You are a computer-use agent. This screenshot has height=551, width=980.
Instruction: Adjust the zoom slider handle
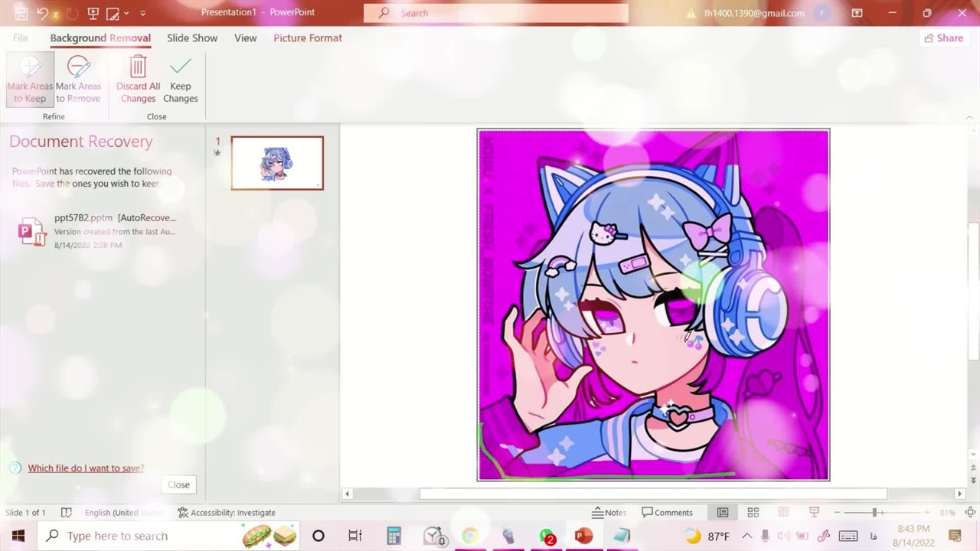(x=874, y=513)
